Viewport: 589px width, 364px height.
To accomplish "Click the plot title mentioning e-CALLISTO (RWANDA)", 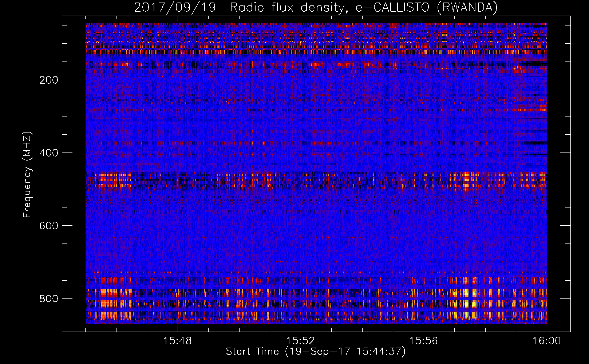I will [316, 7].
